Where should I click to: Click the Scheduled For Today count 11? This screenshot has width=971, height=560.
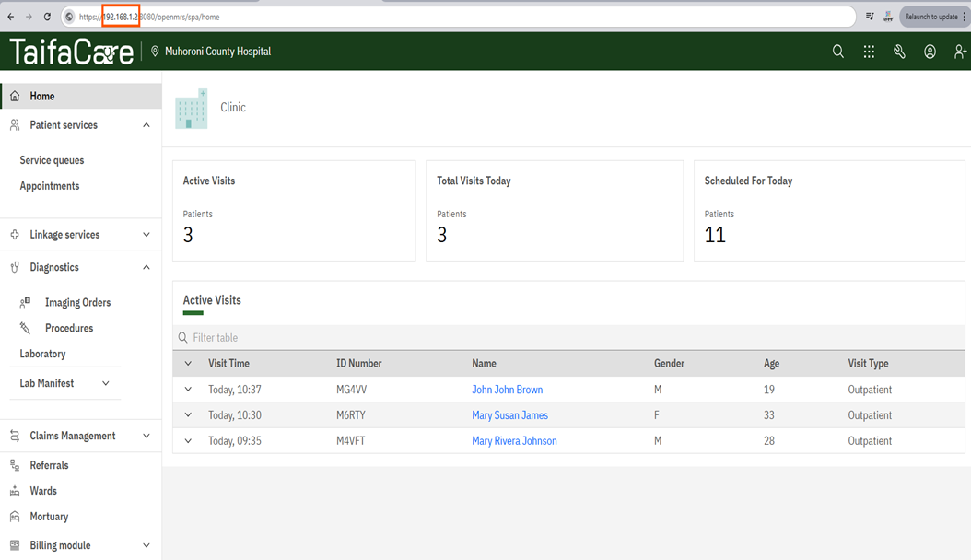tap(715, 235)
